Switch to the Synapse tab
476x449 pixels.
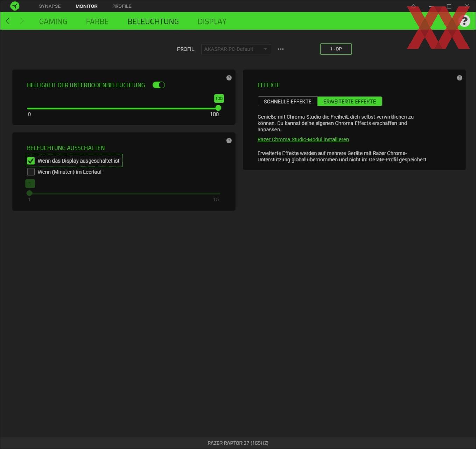(50, 6)
